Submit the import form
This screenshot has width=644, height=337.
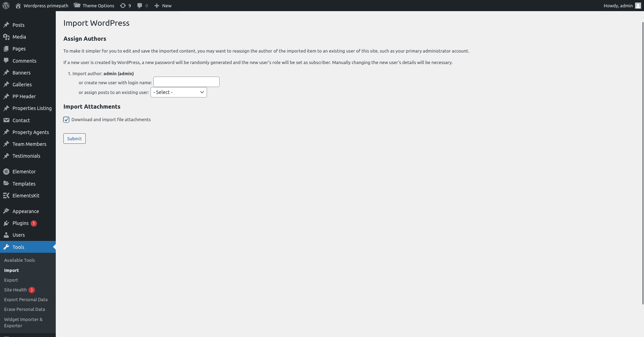75,139
